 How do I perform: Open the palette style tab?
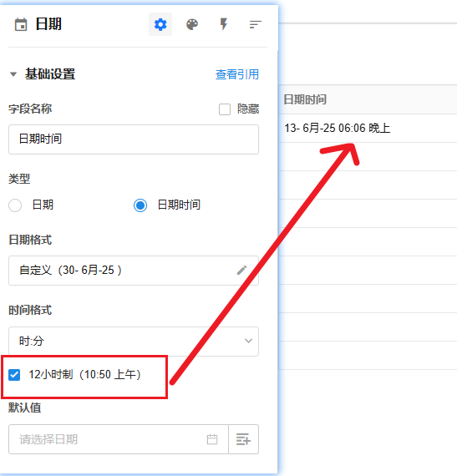(192, 24)
